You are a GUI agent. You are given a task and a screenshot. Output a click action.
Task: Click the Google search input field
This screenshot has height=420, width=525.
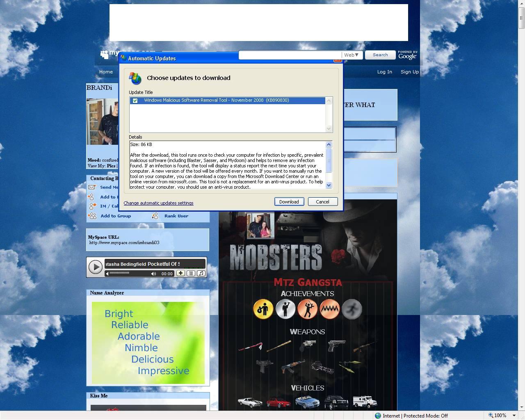(290, 55)
